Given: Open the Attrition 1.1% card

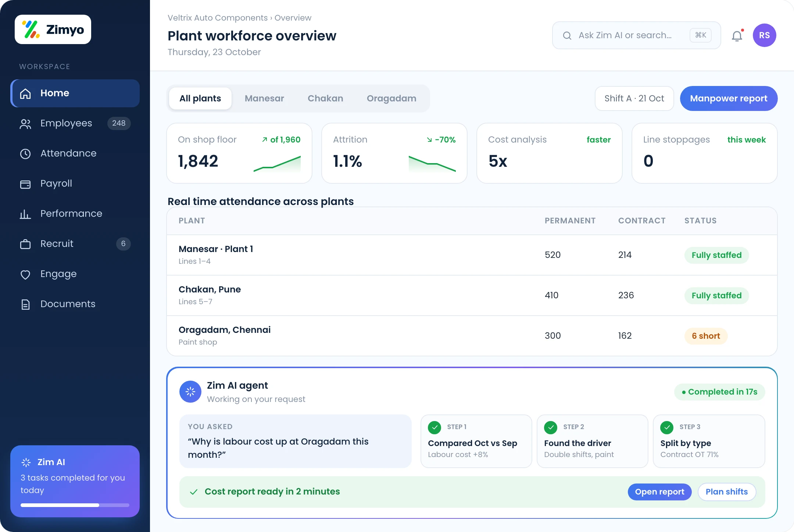Looking at the screenshot, I should pyautogui.click(x=394, y=153).
